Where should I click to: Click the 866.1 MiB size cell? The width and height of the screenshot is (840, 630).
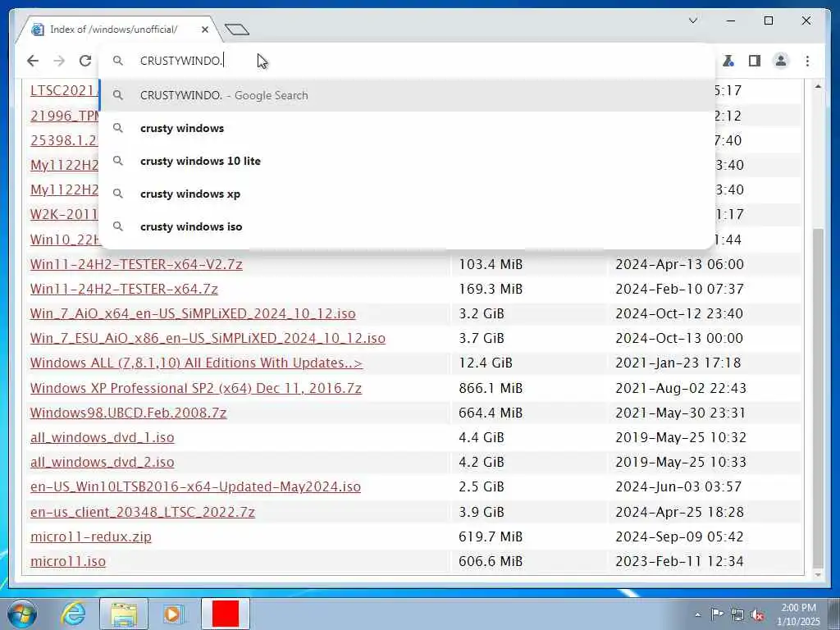491,388
